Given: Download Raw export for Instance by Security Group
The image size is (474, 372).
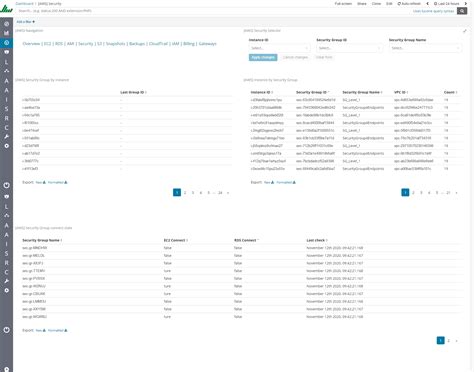Looking at the screenshot, I should pos(269,182).
